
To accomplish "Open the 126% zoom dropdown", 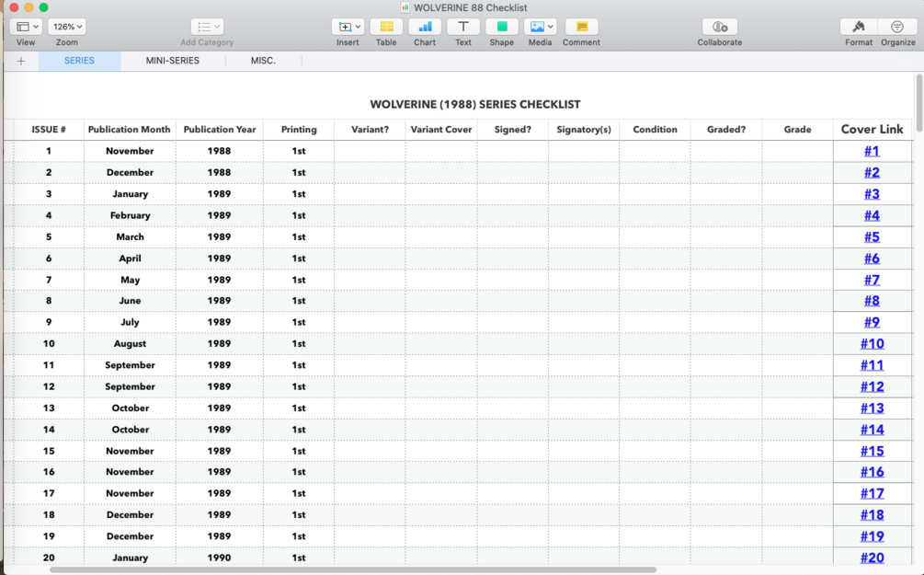I will coord(66,27).
